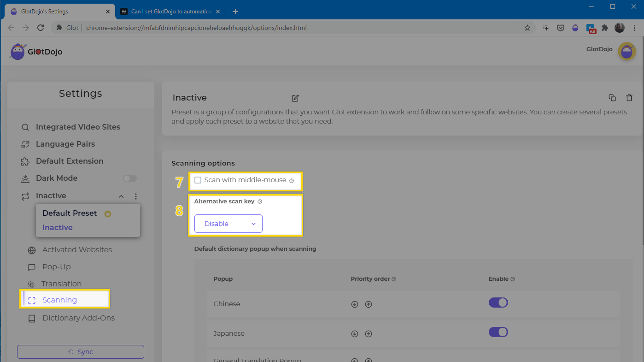Click the edit preset name pencil icon
Viewport: 644px width, 362px height.
coord(295,98)
